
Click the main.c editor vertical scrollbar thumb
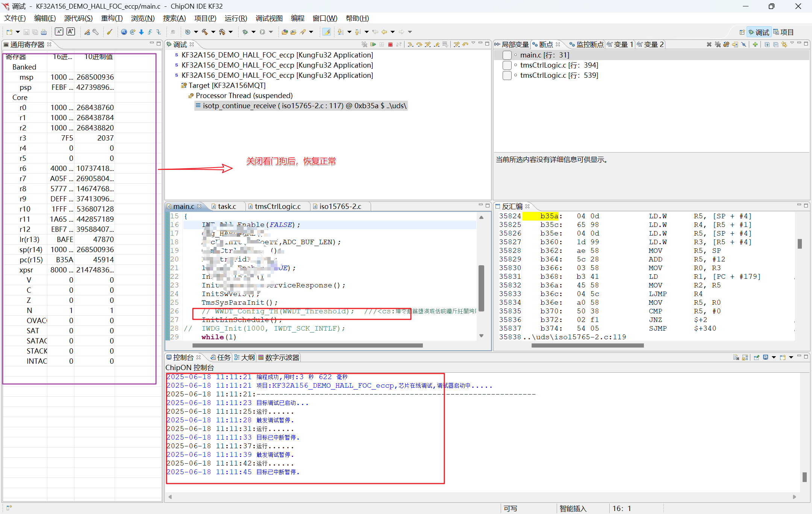point(481,287)
